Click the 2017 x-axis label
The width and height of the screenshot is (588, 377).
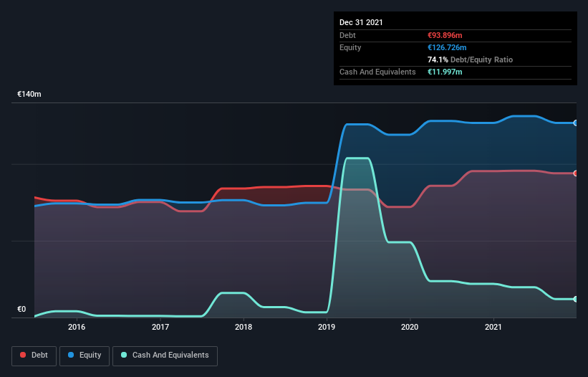click(x=160, y=327)
